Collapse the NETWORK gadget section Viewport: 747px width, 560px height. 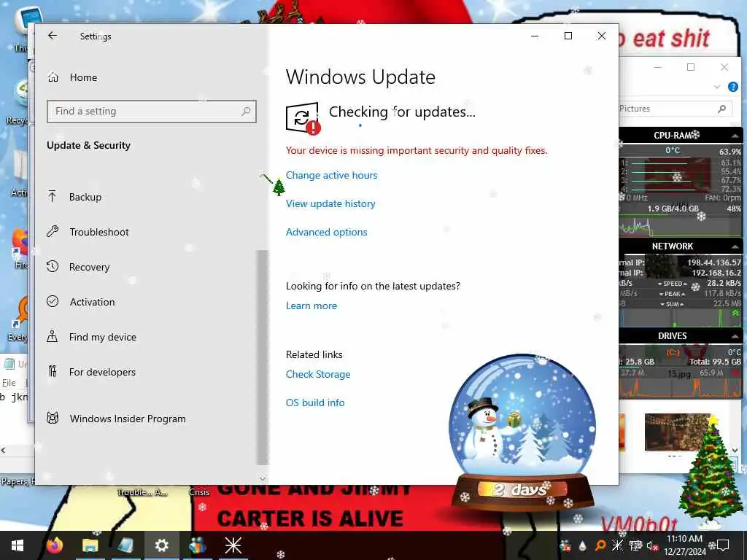click(735, 246)
